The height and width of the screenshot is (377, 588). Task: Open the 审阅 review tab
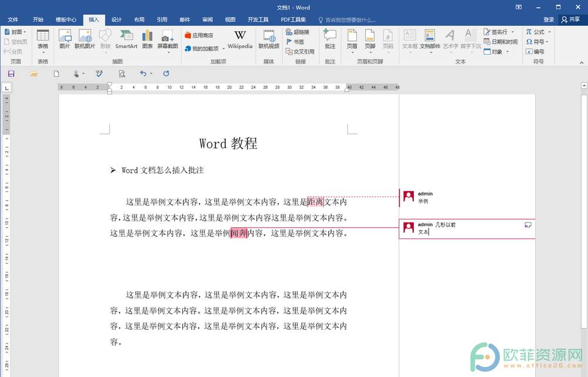[x=208, y=19]
